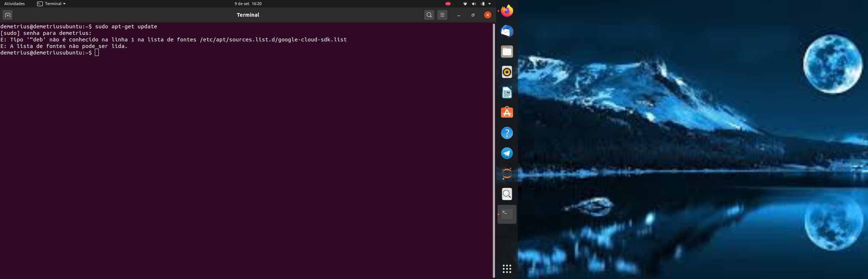Viewport: 868px width, 279px height.
Task: Focus Terminal icon in the dock
Action: coord(507,214)
